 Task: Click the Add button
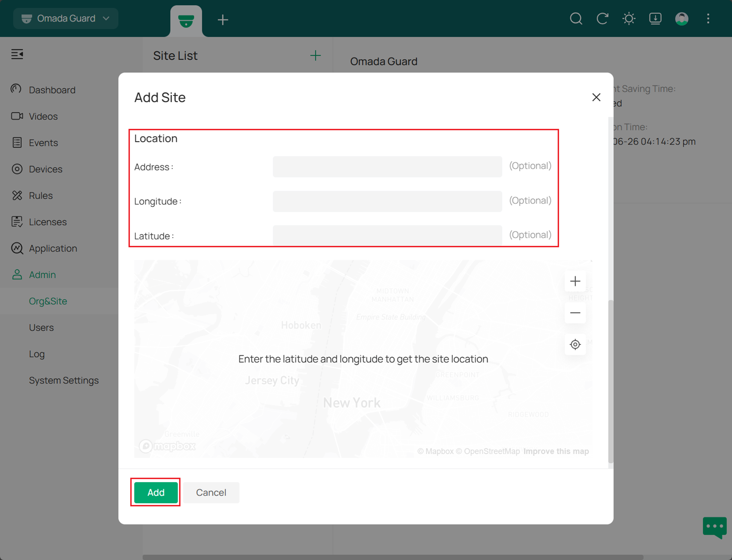pos(156,492)
